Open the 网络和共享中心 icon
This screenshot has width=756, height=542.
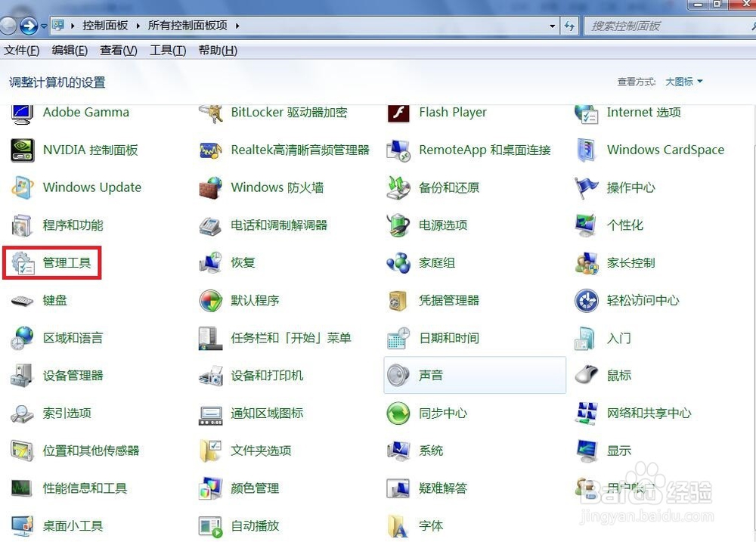click(x=587, y=413)
